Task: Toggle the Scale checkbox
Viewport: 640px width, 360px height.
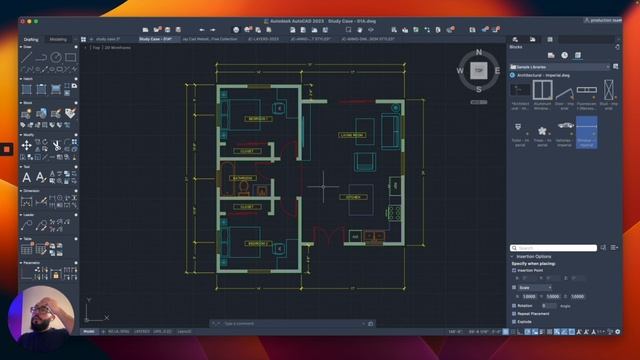Action: [514, 287]
